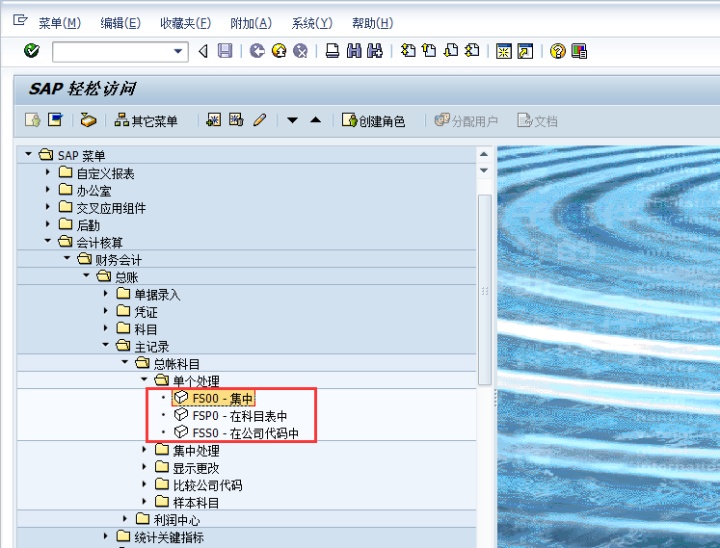Click the Print icon
The height and width of the screenshot is (548, 720).
332,51
